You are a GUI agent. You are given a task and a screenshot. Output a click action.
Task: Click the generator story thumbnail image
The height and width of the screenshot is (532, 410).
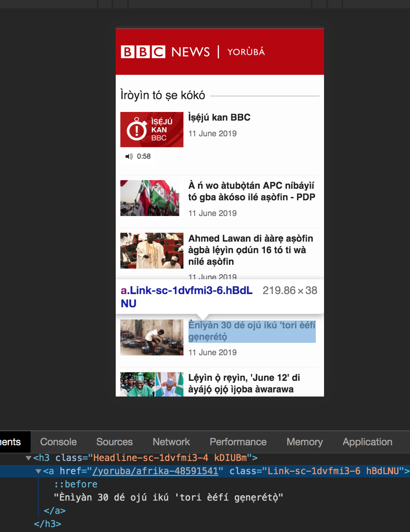151,337
